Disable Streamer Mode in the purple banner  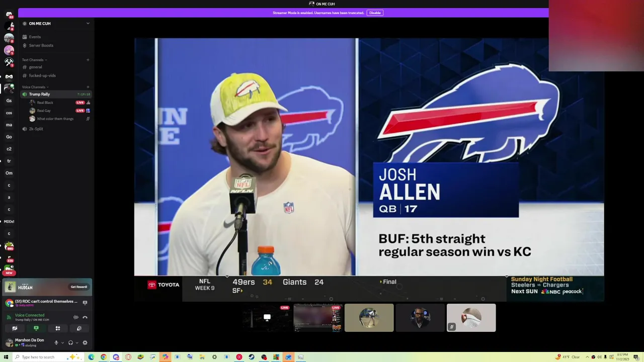click(x=375, y=13)
